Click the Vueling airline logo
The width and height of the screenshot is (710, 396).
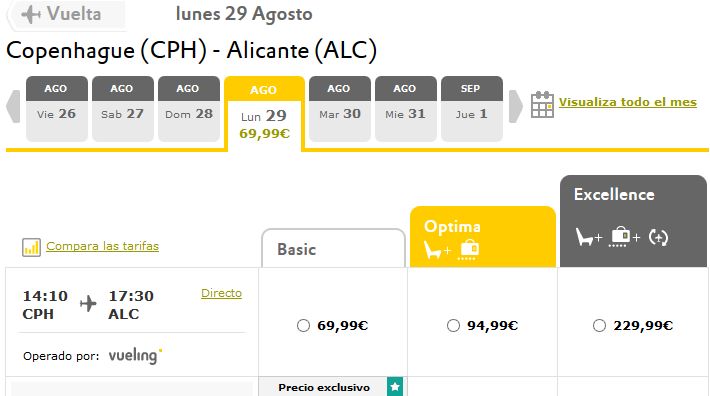click(x=135, y=356)
